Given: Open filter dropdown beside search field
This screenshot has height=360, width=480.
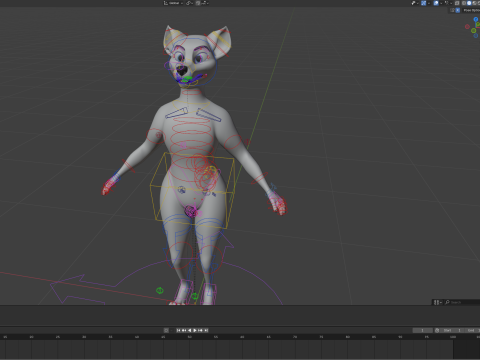Looking at the screenshot, I should tap(437, 302).
